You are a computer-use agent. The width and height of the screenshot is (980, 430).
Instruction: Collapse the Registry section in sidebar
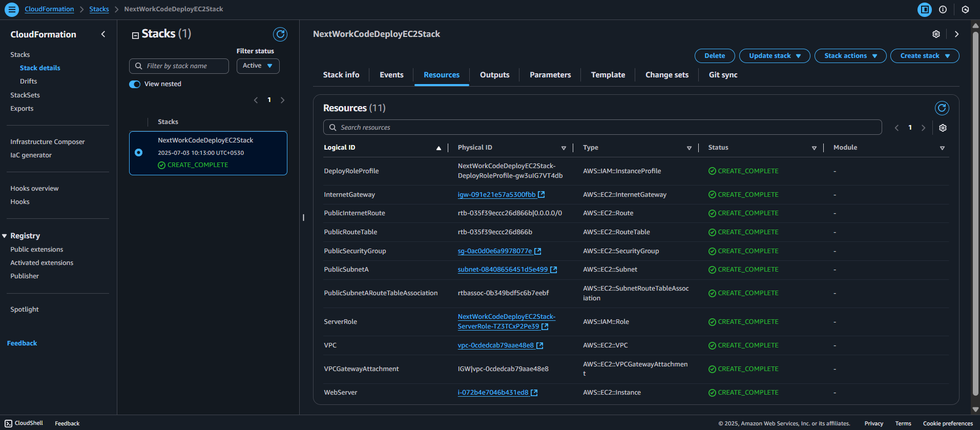pyautogui.click(x=5, y=236)
